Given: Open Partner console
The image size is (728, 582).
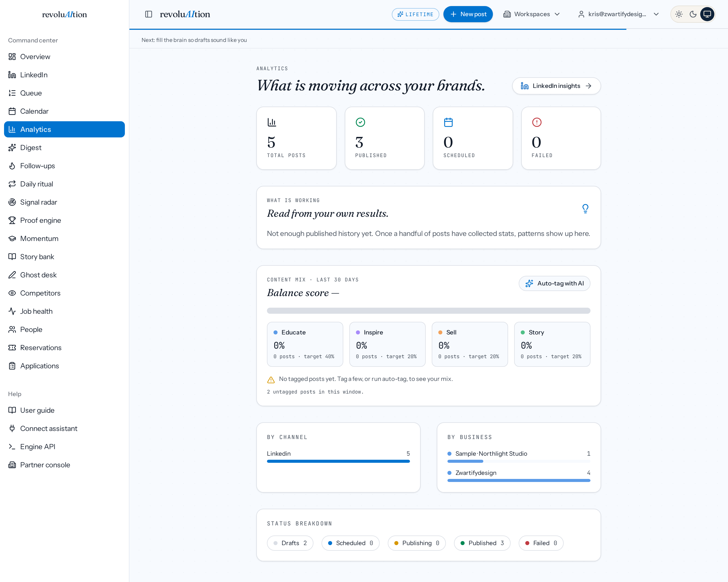Looking at the screenshot, I should click(64, 465).
